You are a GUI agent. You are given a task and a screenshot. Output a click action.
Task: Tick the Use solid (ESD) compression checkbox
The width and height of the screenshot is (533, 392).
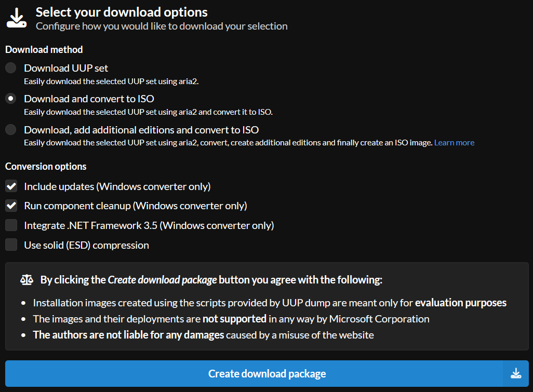click(11, 245)
